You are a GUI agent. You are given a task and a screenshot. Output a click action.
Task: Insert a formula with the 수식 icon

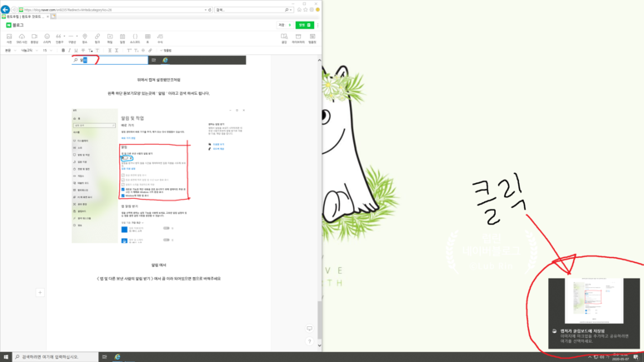click(160, 38)
